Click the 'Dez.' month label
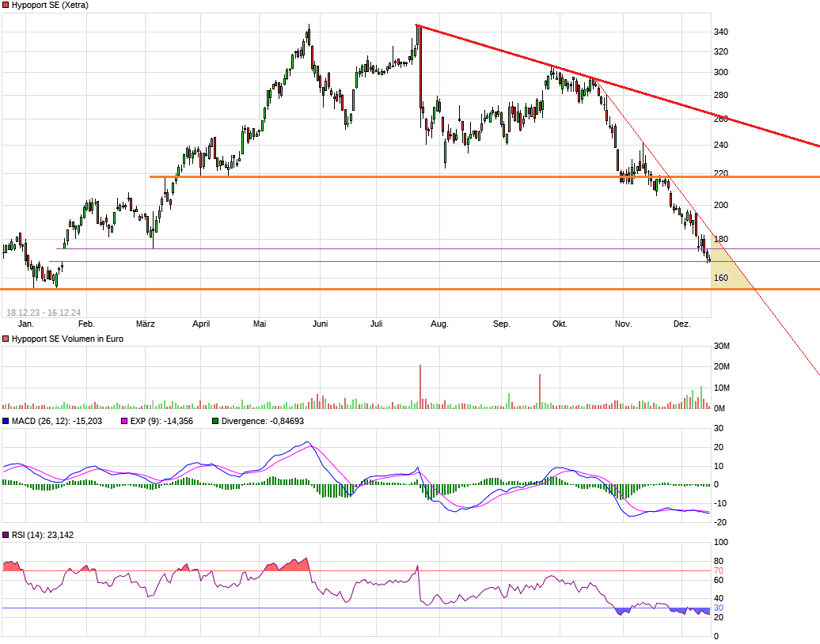The height and width of the screenshot is (644, 820). click(x=682, y=324)
